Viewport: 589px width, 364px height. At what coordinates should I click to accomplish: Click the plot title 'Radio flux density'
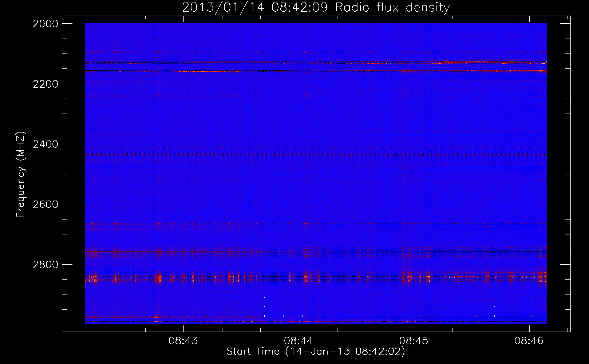tap(392, 8)
